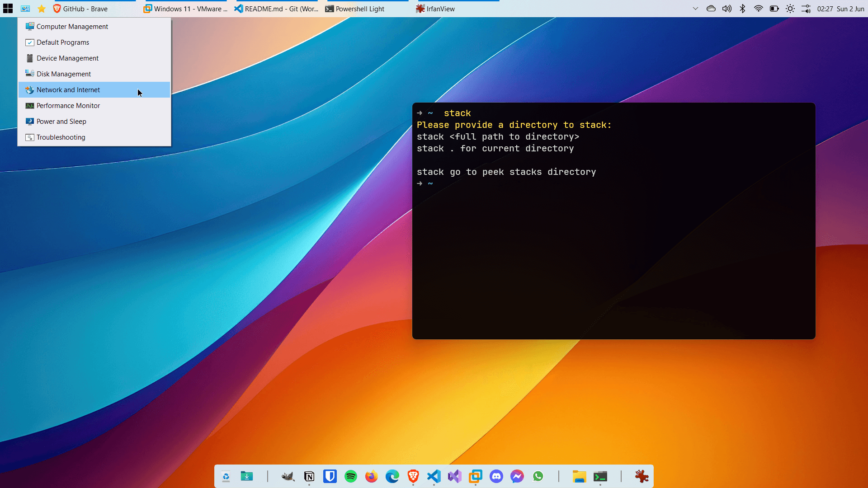Click the volume speaker tray icon
868x488 pixels.
[x=726, y=9]
